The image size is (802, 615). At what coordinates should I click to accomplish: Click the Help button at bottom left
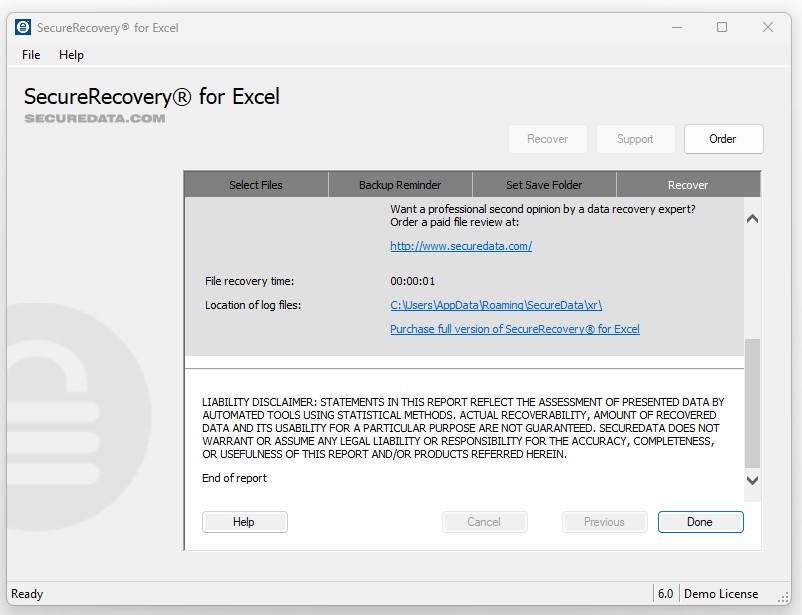[x=244, y=521]
